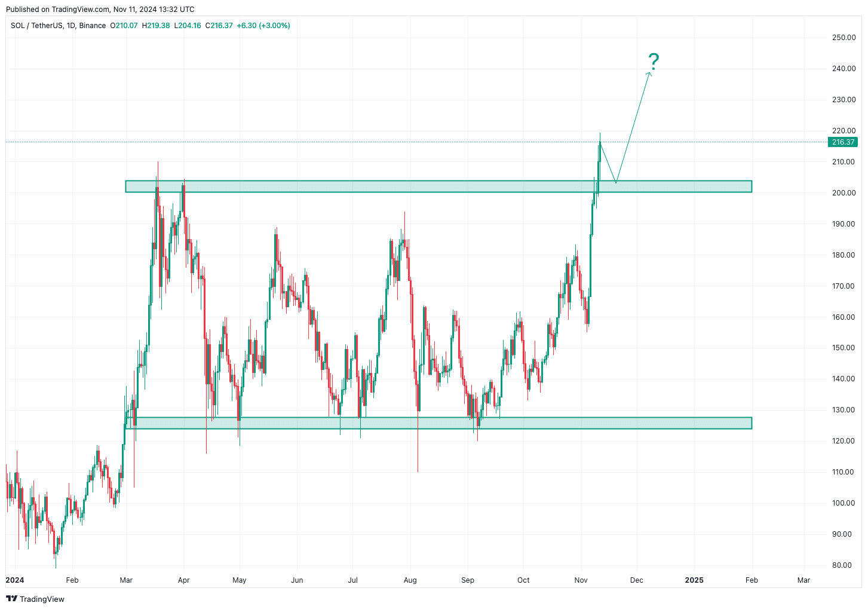This screenshot has width=868, height=609.
Task: Click the Dec label on the time axis
Action: (637, 580)
